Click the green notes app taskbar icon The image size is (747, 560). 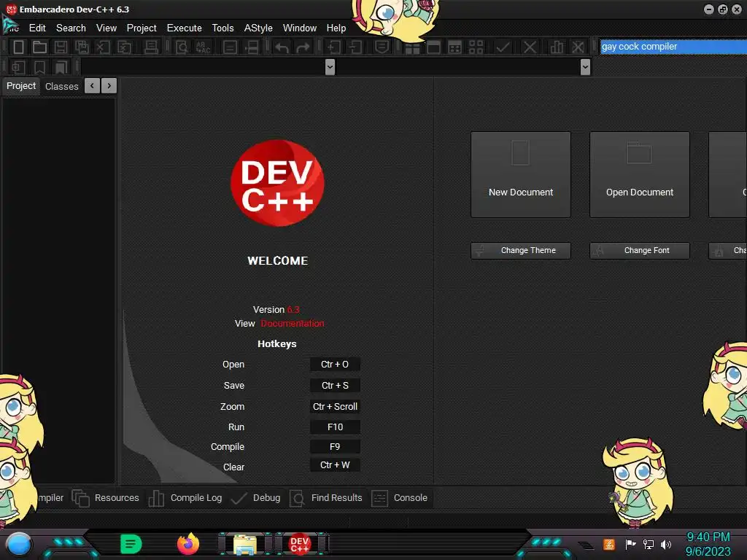131,544
